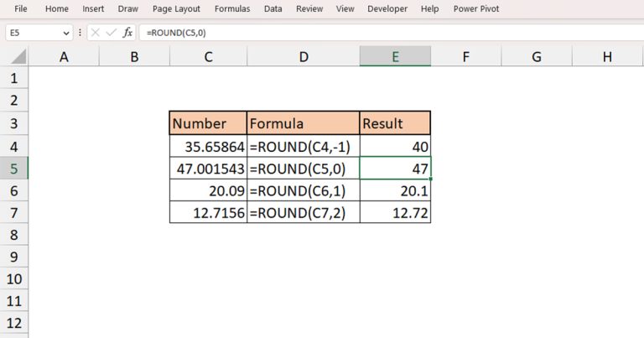Select column B header
This screenshot has height=338, width=644.
[x=134, y=57]
